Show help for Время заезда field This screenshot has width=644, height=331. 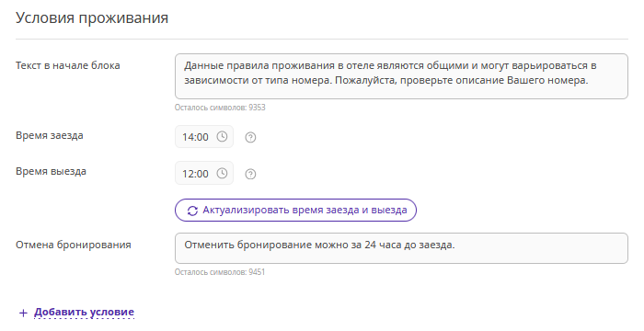(x=250, y=137)
